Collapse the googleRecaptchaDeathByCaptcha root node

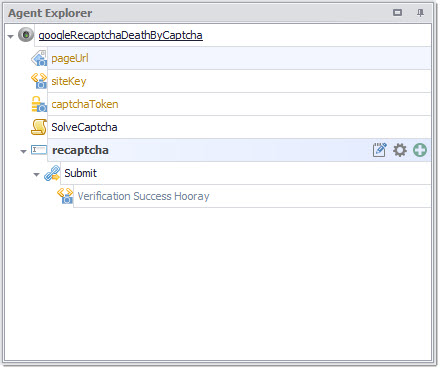click(10, 36)
